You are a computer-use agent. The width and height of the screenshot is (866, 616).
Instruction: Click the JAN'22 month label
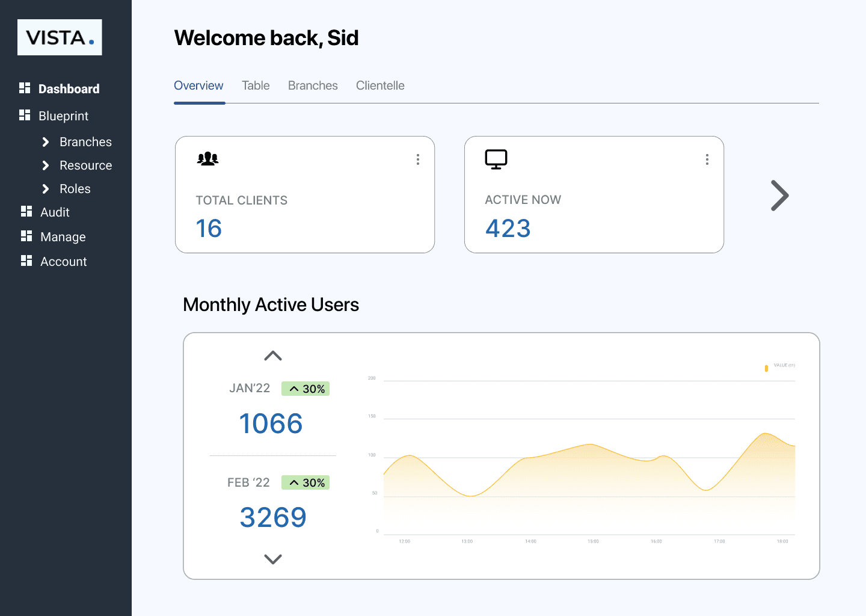[250, 388]
